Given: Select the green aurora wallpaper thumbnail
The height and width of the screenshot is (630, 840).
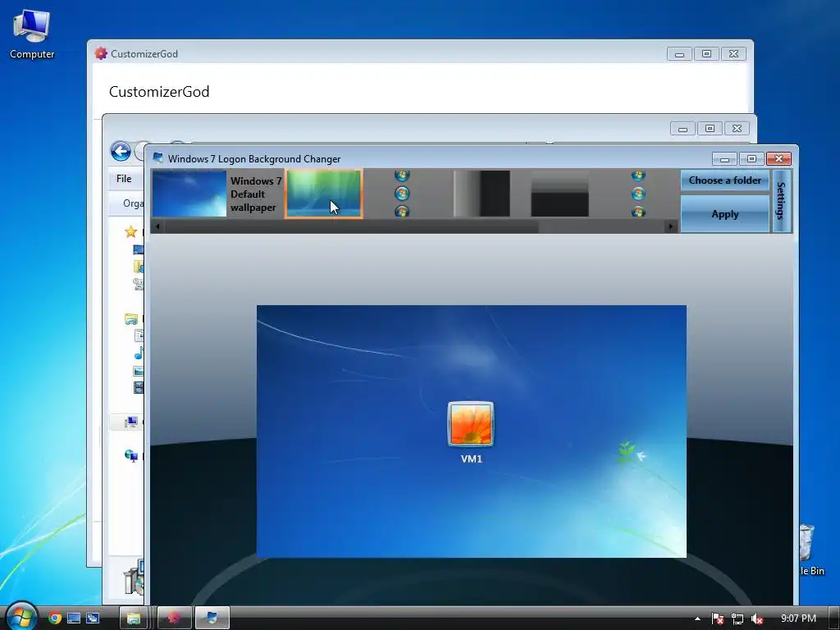Looking at the screenshot, I should click(324, 194).
